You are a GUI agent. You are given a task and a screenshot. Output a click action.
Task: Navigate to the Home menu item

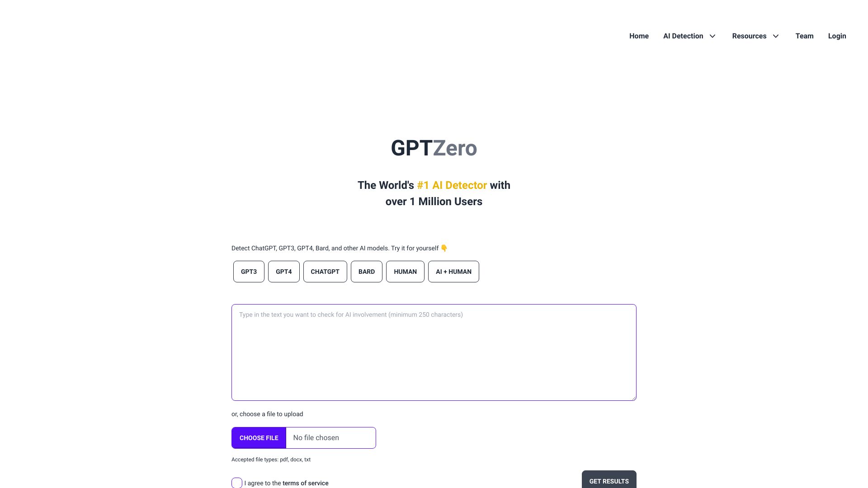click(639, 36)
